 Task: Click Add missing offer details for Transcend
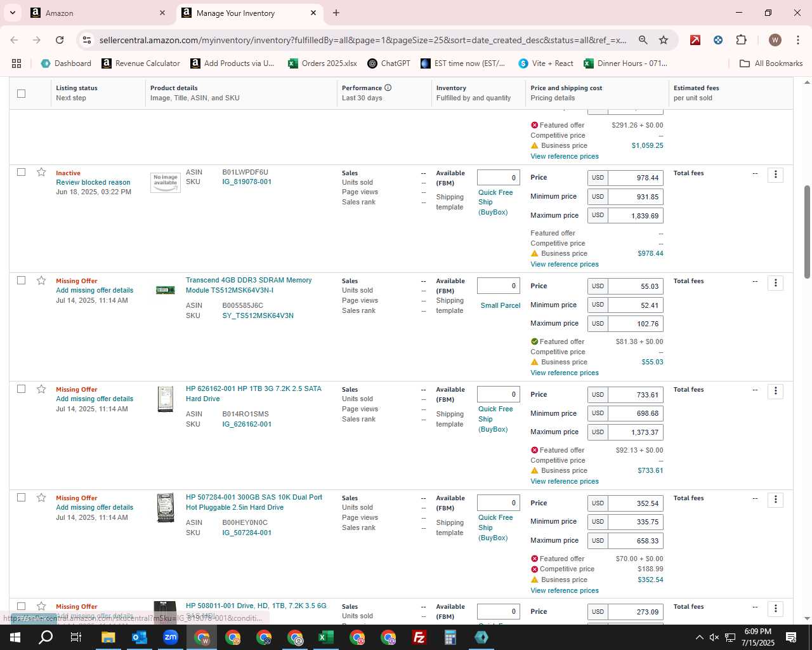tap(95, 290)
